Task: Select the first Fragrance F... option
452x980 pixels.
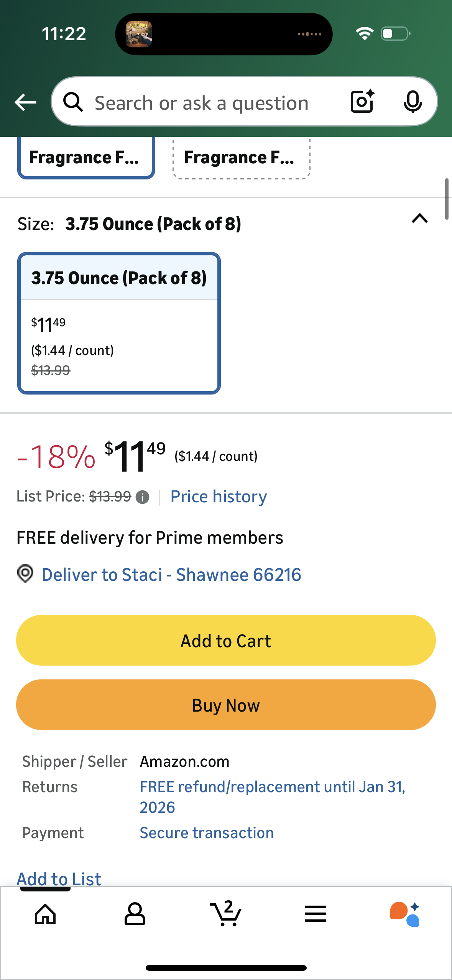Action: coord(86,158)
